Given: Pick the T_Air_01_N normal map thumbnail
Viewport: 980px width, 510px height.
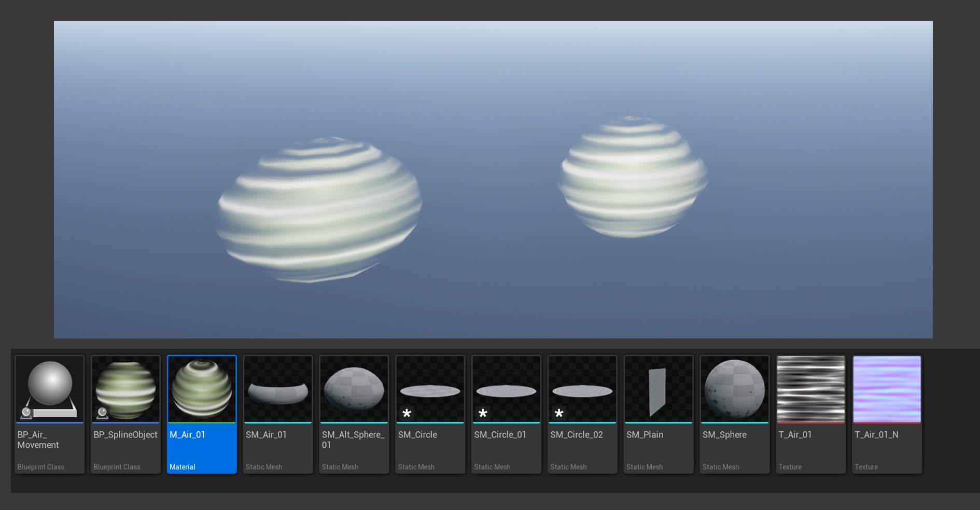Looking at the screenshot, I should click(x=887, y=389).
